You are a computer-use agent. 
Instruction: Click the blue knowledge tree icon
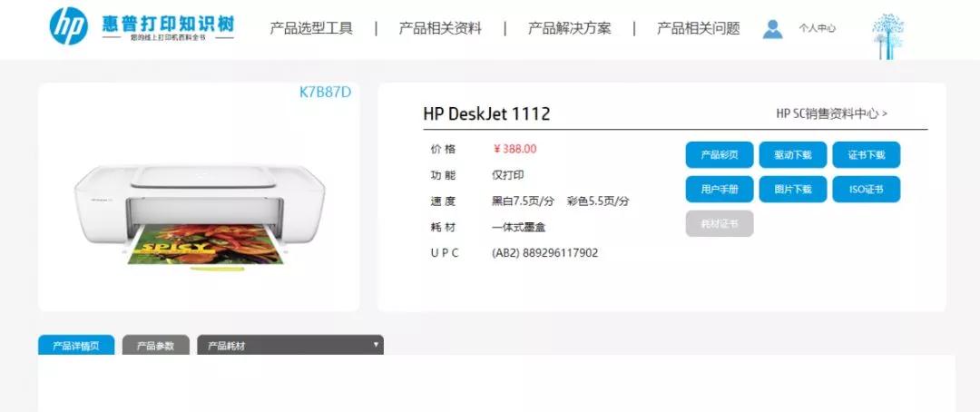point(887,36)
